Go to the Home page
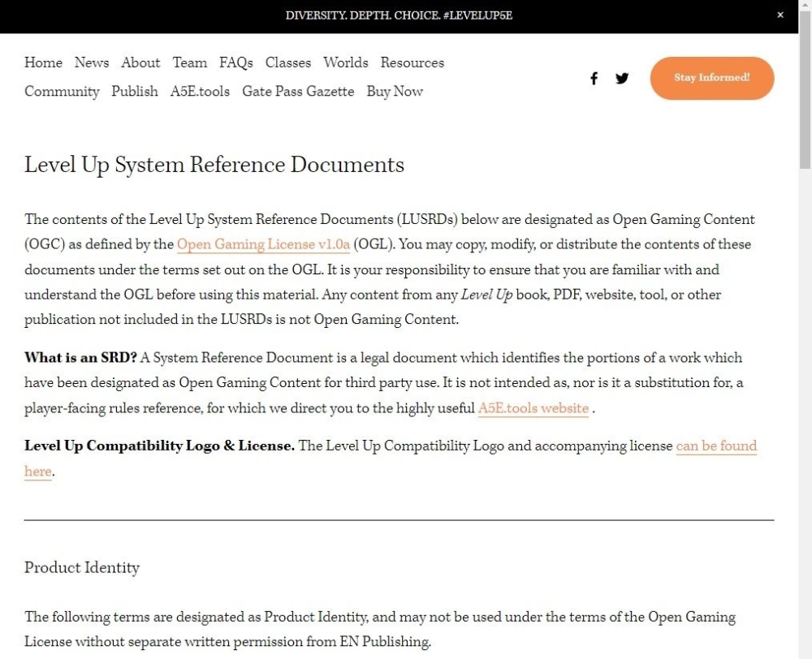The height and width of the screenshot is (659, 812). click(x=44, y=62)
